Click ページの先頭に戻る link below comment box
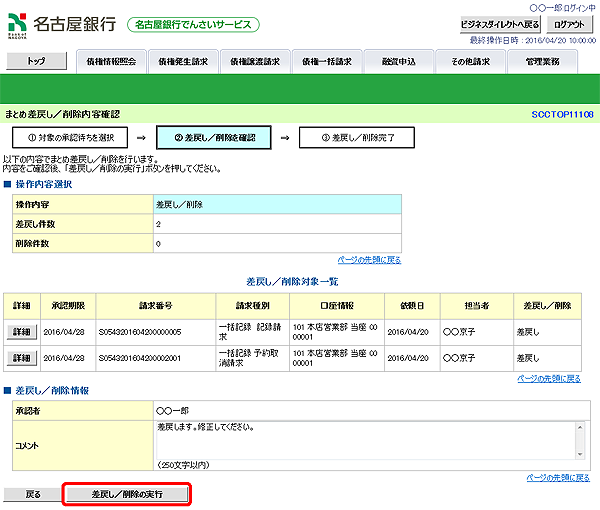The height and width of the screenshot is (510, 600). coord(558,478)
